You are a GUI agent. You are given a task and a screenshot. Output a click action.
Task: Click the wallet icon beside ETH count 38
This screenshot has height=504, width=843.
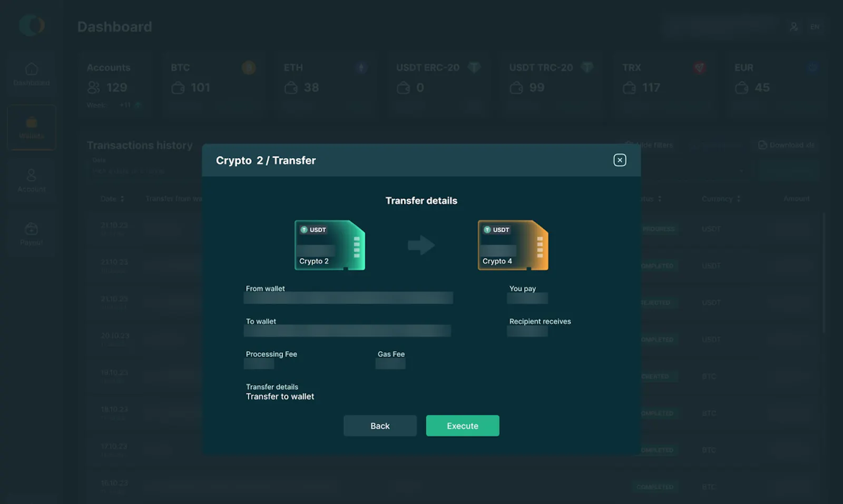click(291, 87)
